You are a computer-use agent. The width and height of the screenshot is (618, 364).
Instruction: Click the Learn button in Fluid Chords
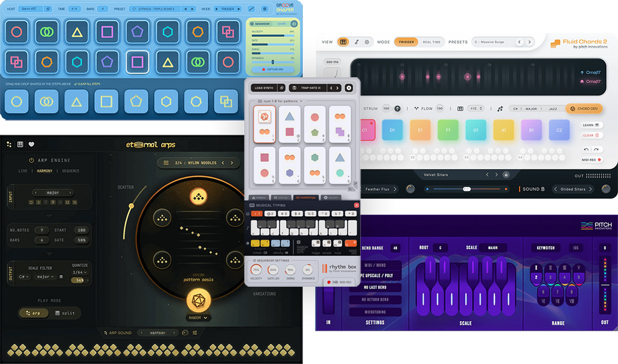tap(591, 125)
